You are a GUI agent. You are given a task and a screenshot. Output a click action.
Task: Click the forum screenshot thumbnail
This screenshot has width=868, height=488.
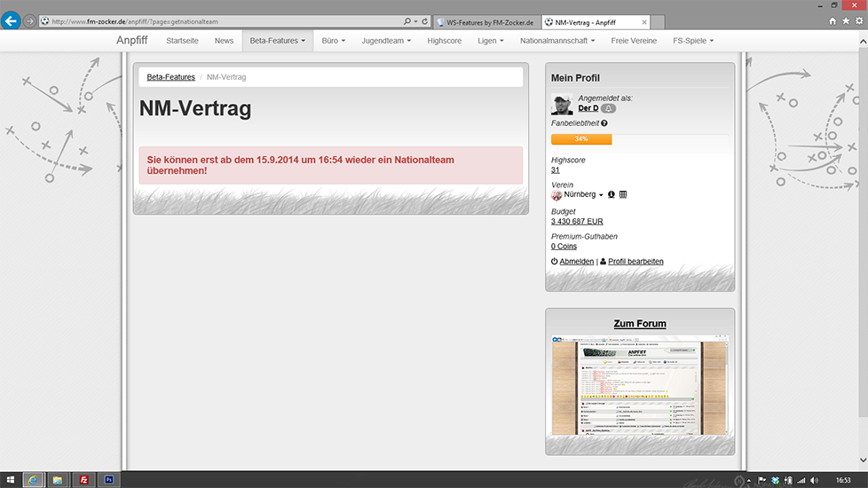coord(639,385)
